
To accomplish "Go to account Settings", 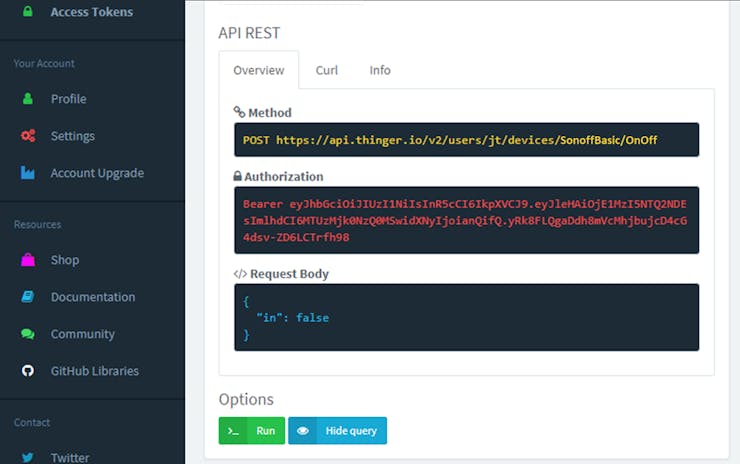I will [73, 136].
